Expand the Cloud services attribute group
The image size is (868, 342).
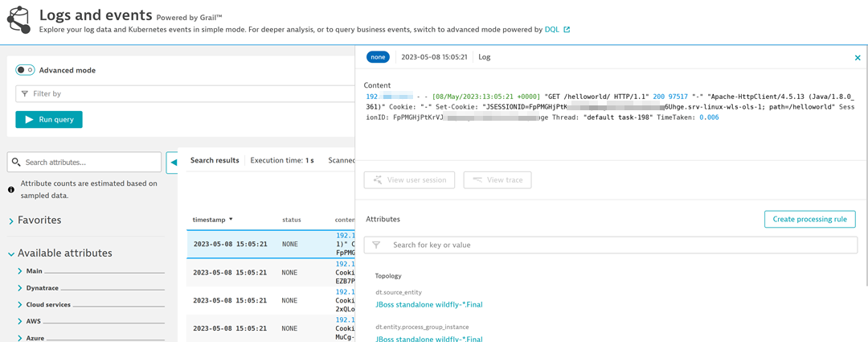20,305
